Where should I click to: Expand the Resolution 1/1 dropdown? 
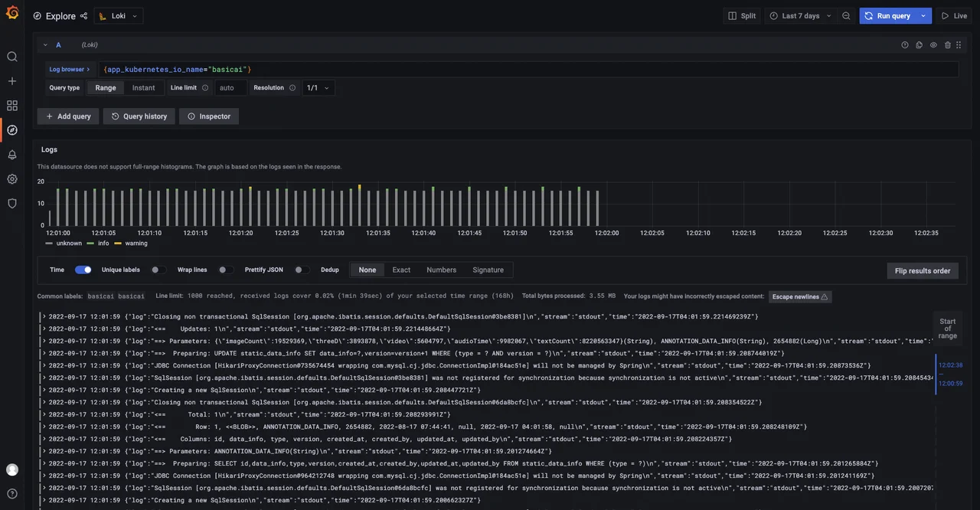[318, 88]
